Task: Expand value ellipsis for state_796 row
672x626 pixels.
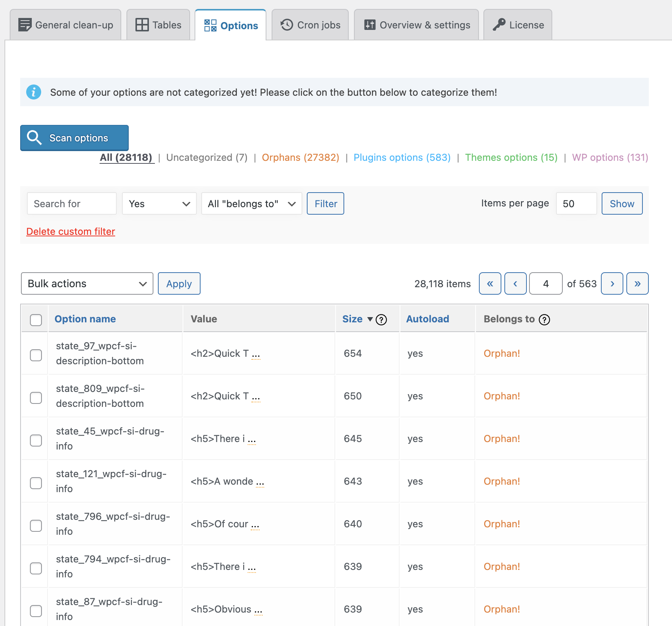Action: [255, 525]
